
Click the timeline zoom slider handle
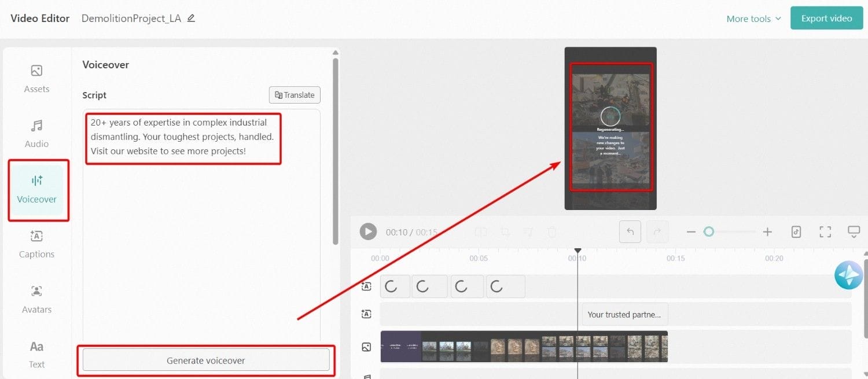[709, 232]
